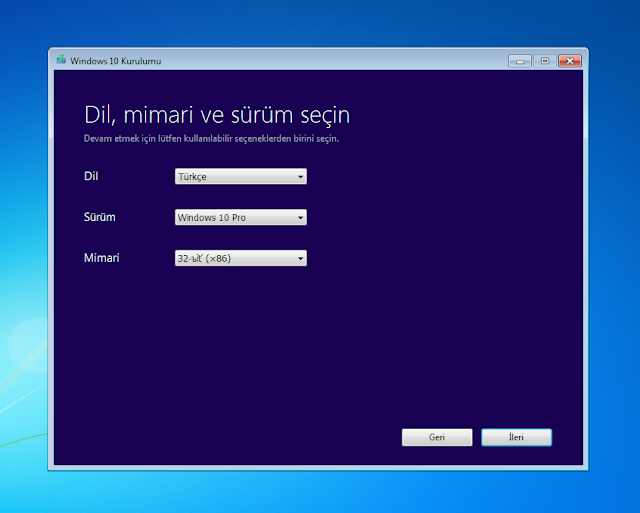Click the 'Sürüm' field label
Viewport: 640px width, 513px height.
tap(100, 217)
